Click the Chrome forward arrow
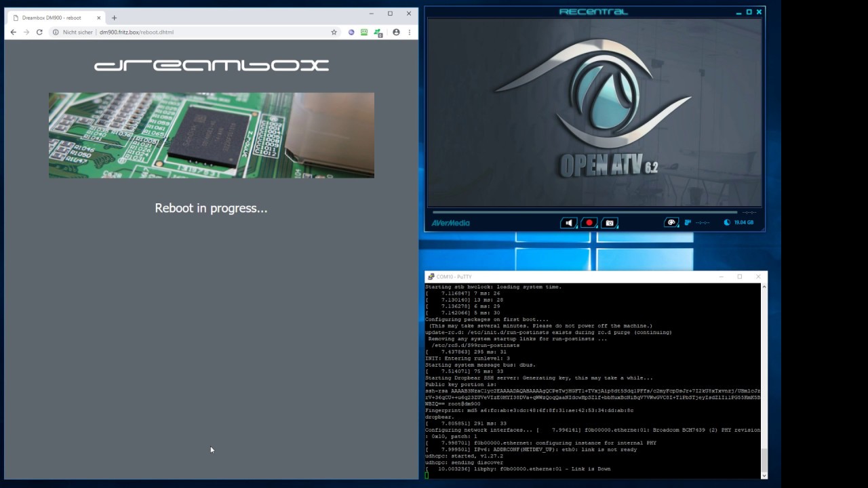 tap(26, 32)
